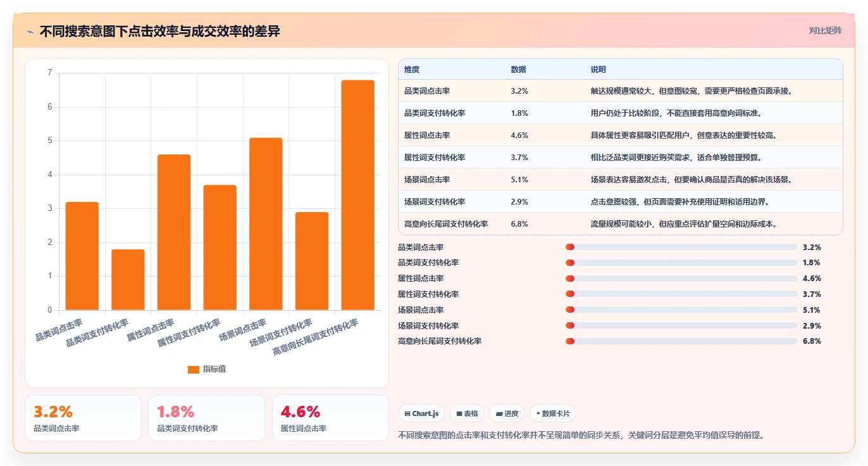Image resolution: width=868 pixels, height=466 pixels.
Task: Click the description starting 具体属性更容易吸引
Action: 684,135
